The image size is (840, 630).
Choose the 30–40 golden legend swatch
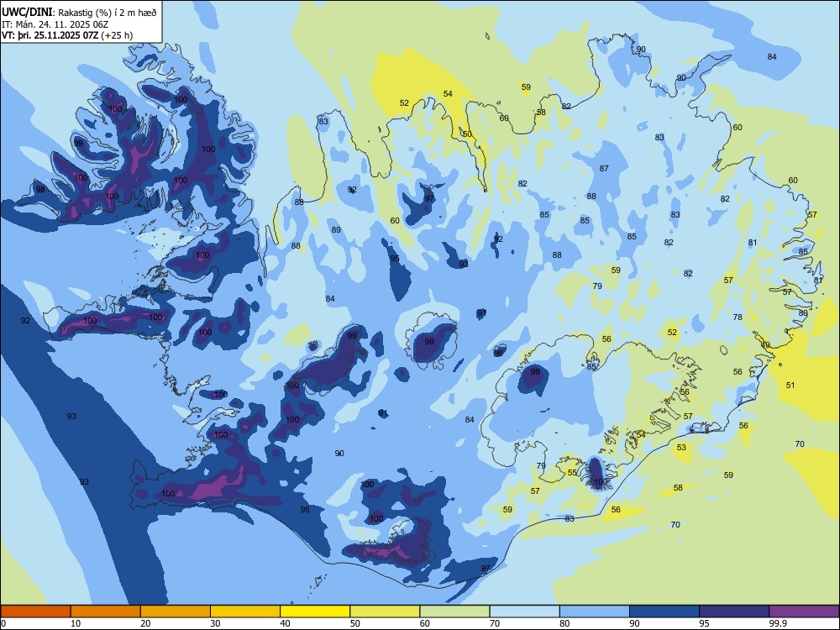245,612
